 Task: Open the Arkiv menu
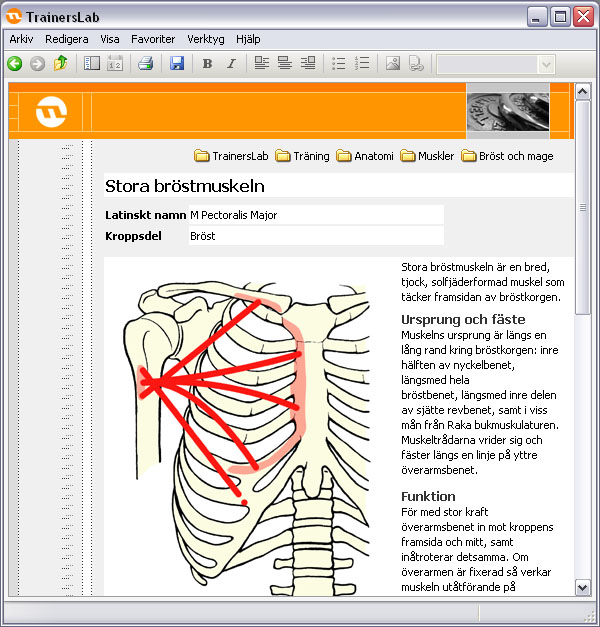[x=22, y=39]
